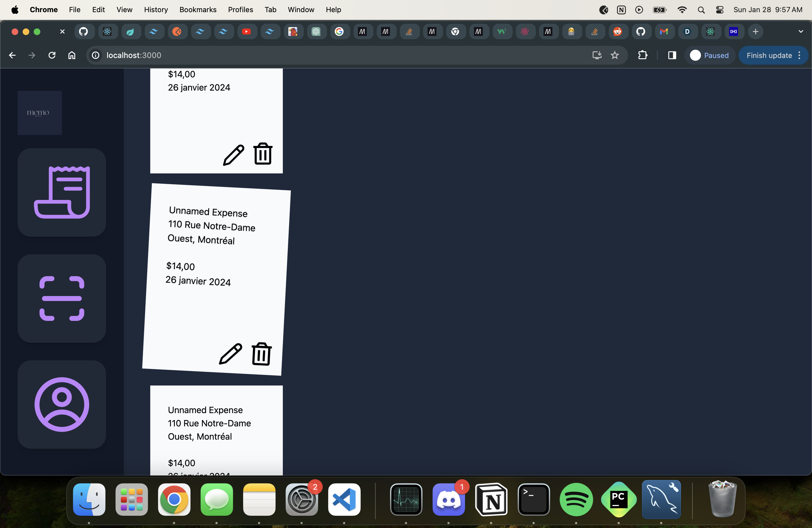The height and width of the screenshot is (528, 812).
Task: Open the Bookmarks menu
Action: coord(198,10)
